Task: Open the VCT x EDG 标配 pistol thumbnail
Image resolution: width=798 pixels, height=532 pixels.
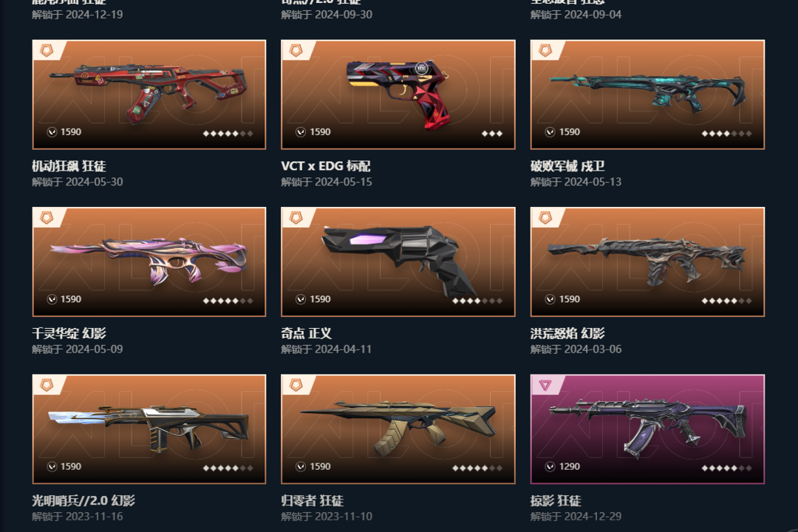Action: coord(398,95)
